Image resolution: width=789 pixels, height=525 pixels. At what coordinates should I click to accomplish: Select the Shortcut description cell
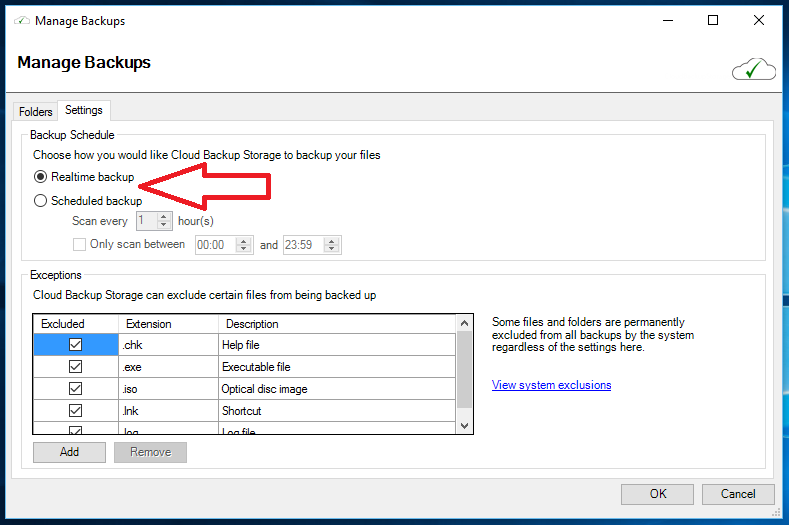click(337, 411)
